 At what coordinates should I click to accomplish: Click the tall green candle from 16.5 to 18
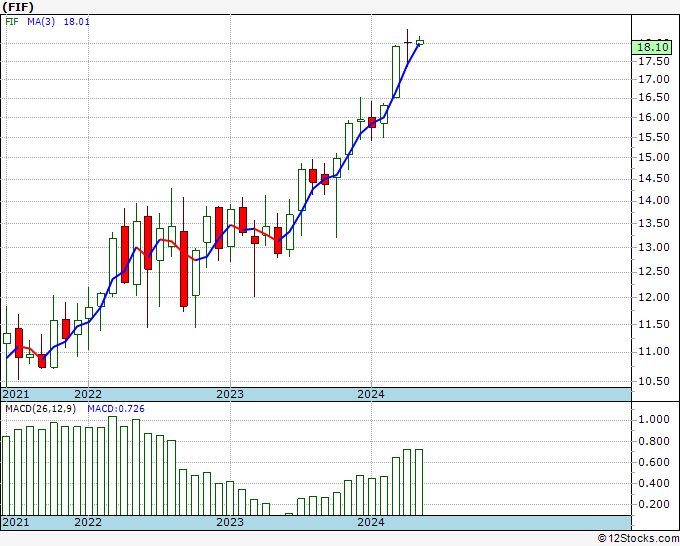[396, 72]
